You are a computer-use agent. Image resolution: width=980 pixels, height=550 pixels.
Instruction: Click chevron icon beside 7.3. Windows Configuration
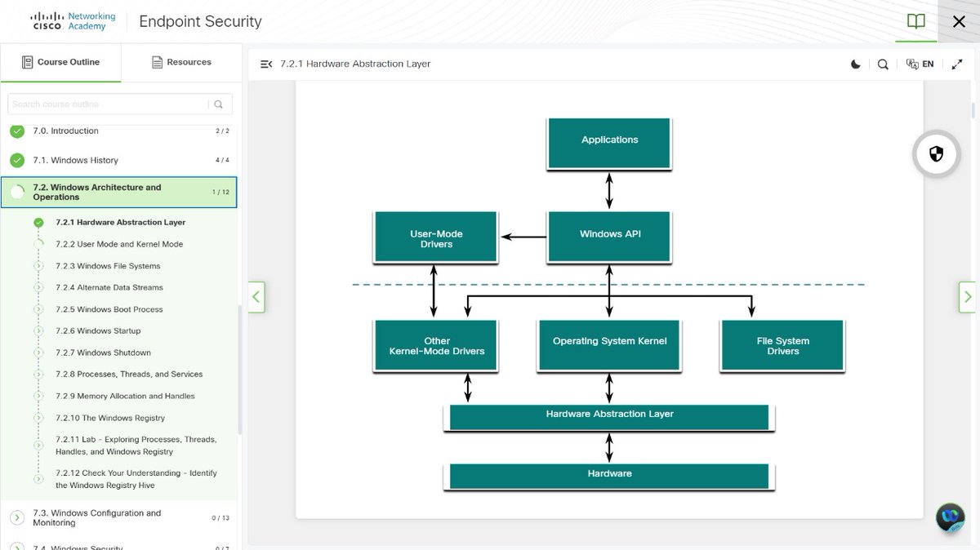[17, 517]
